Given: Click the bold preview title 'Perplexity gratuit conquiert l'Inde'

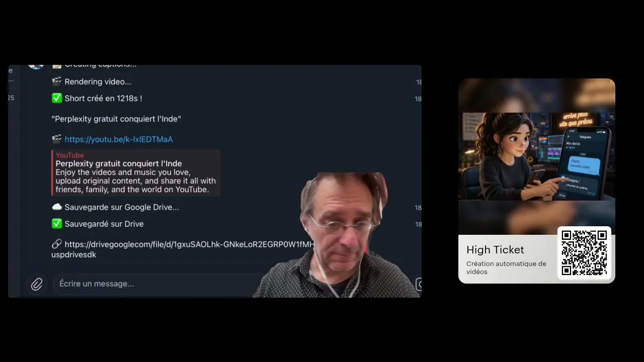Looking at the screenshot, I should [119, 163].
